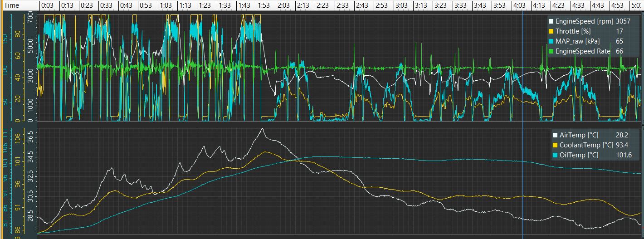This screenshot has height=239, width=644.
Task: Jump to 2:43 on the time ruler
Action: click(362, 5)
